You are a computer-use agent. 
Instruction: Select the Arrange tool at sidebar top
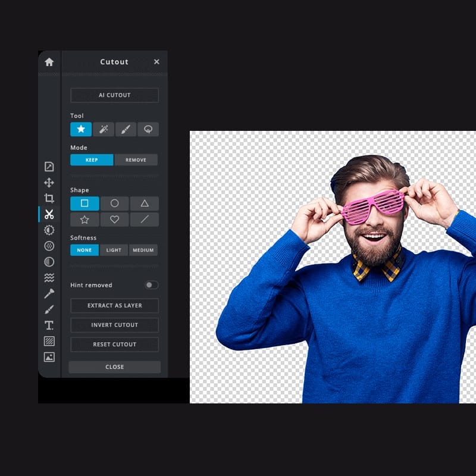50,183
